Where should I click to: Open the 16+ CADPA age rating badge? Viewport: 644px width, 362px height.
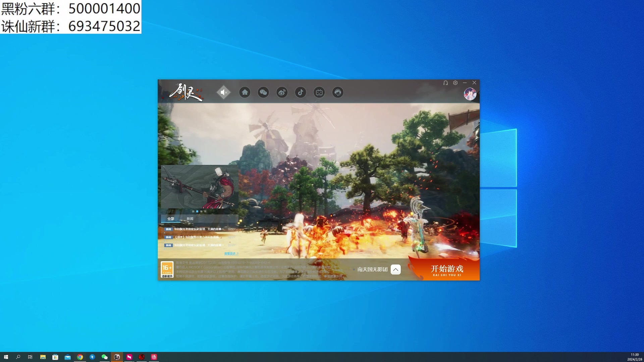click(167, 269)
